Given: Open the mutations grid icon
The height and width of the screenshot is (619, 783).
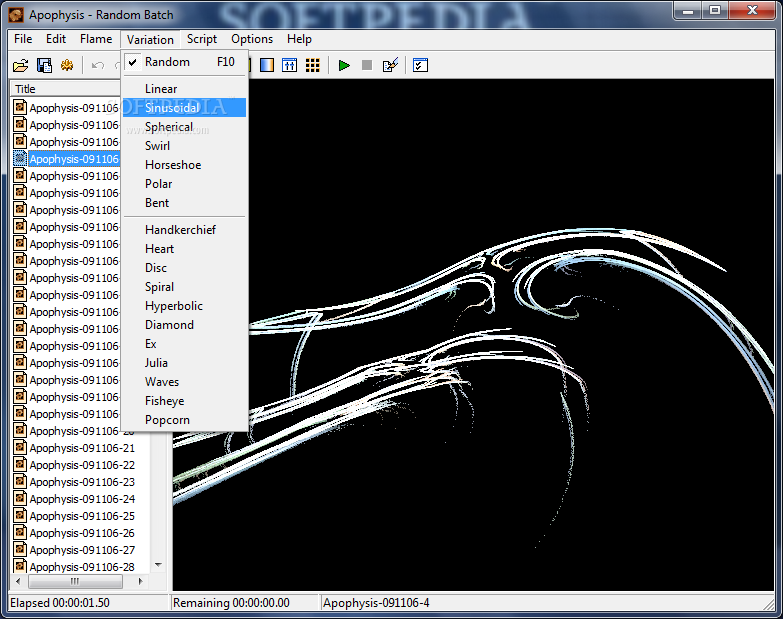Looking at the screenshot, I should [x=313, y=65].
